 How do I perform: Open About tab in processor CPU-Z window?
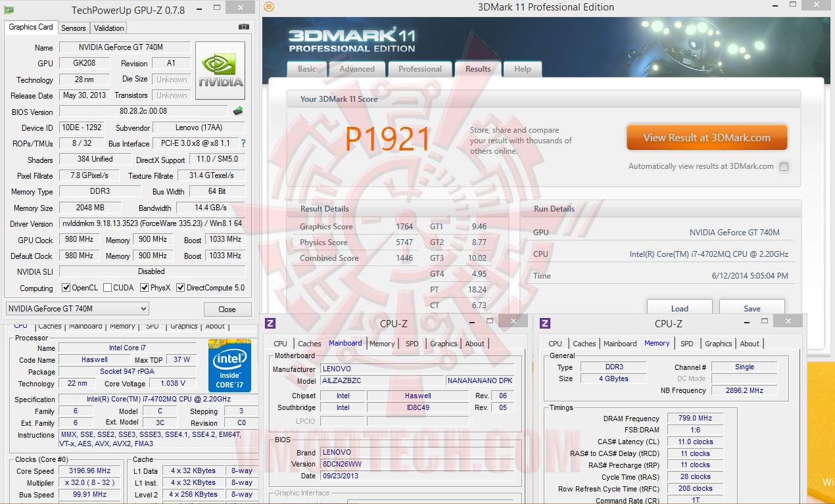click(x=215, y=326)
